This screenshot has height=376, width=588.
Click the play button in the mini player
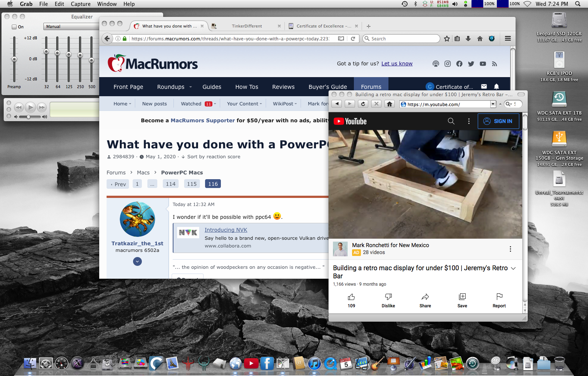[31, 107]
